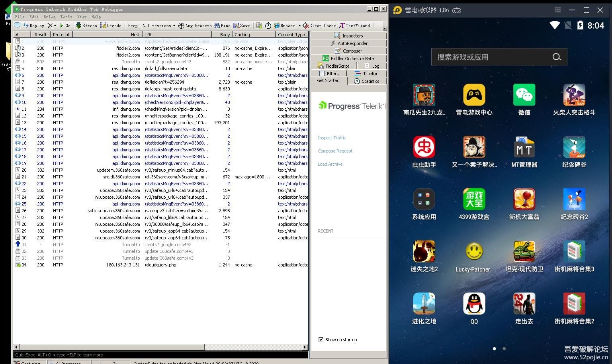Open the Lucky-Patcher app icon
Screen dimensions: 612x364
(474, 251)
